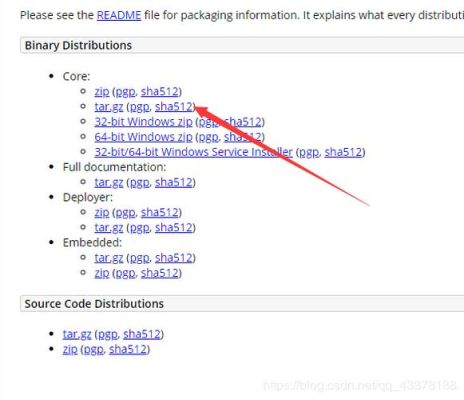The width and height of the screenshot is (464, 400).
Task: Download source code zip
Action: pos(70,349)
